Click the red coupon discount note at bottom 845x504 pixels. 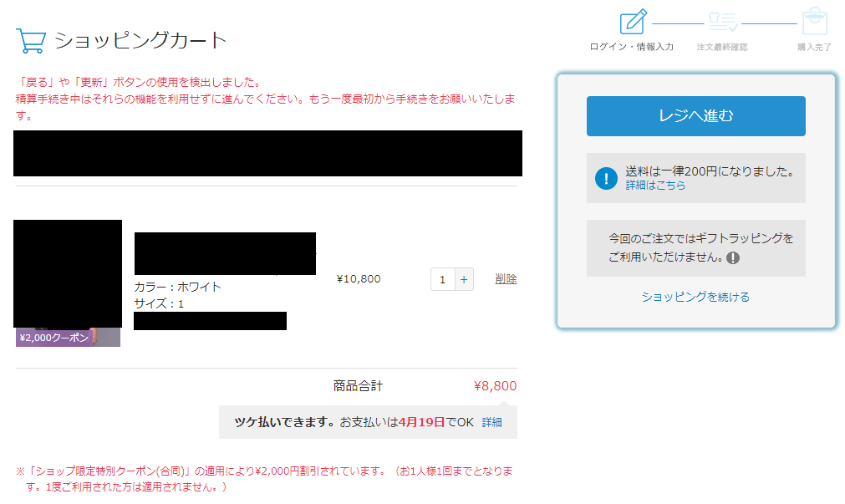264,479
